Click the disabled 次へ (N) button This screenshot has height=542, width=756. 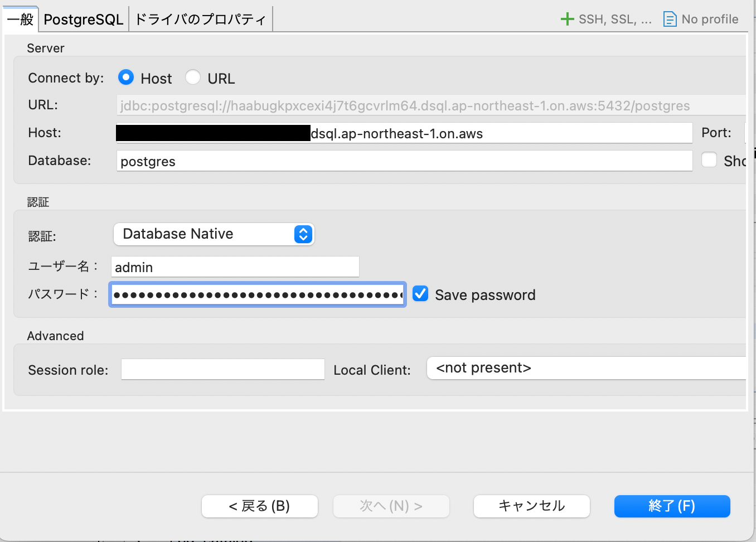tap(391, 506)
